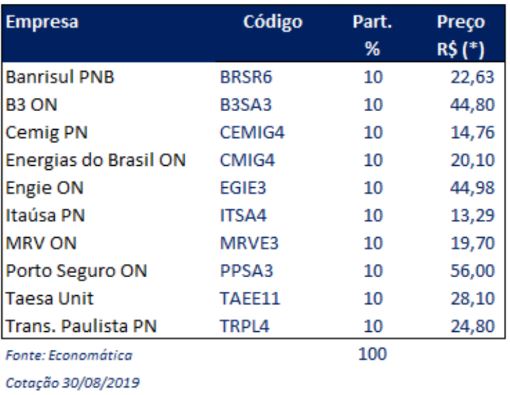Click the TAEE11 ticker code

point(250,298)
